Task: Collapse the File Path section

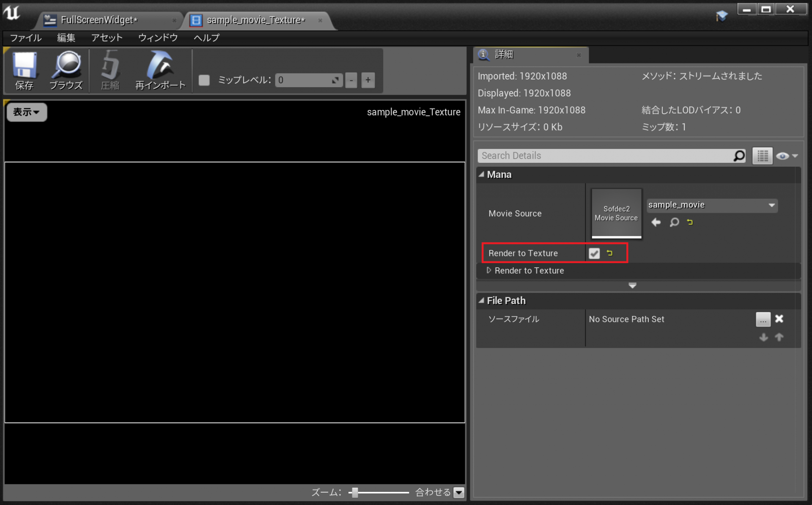Action: 481,300
